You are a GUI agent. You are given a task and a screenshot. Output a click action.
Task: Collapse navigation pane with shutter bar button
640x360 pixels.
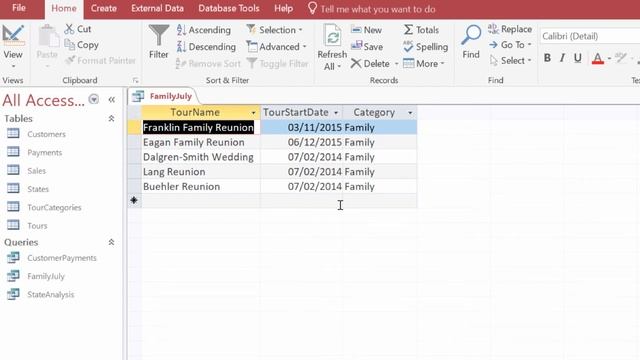click(111, 100)
